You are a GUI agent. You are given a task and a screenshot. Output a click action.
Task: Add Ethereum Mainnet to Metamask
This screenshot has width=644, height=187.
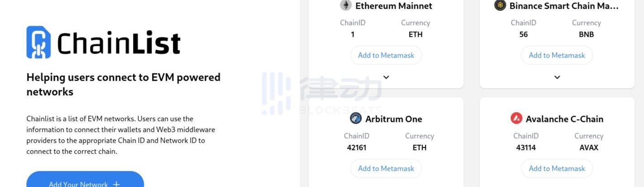386,55
